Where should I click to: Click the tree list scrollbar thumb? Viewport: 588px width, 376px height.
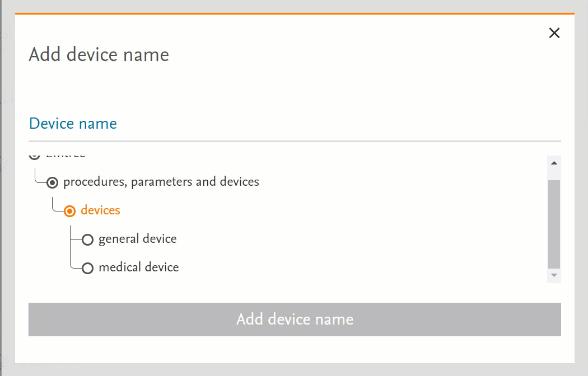coord(554,224)
